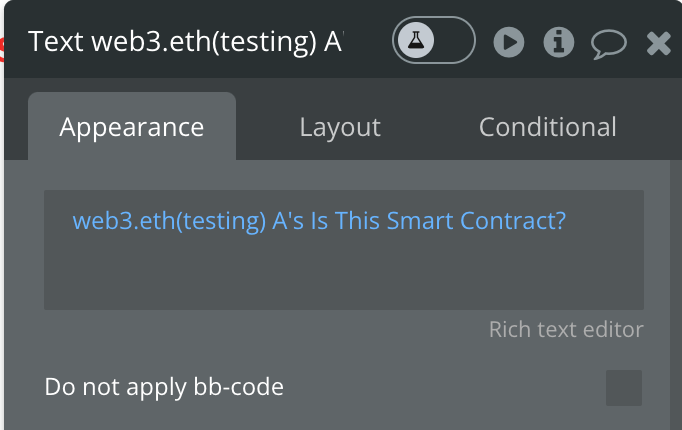This screenshot has height=430, width=682.
Task: Enable the Do not apply bb-code checkbox
Action: [624, 388]
